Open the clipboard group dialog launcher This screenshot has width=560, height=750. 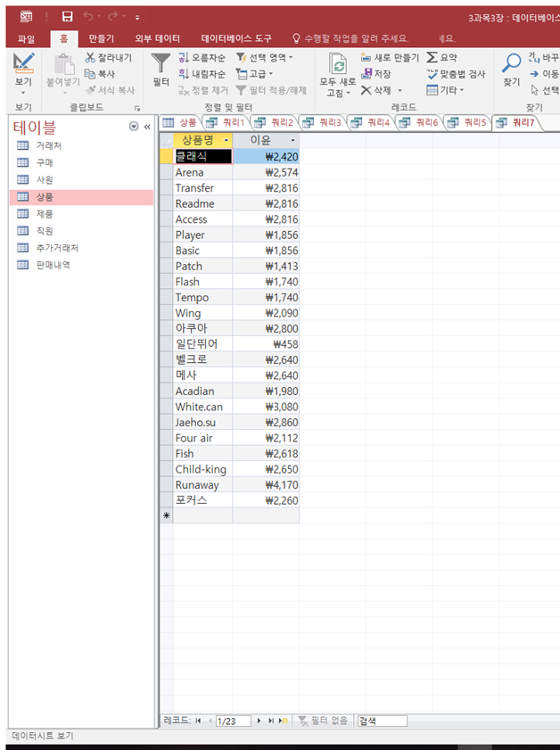tap(137, 109)
